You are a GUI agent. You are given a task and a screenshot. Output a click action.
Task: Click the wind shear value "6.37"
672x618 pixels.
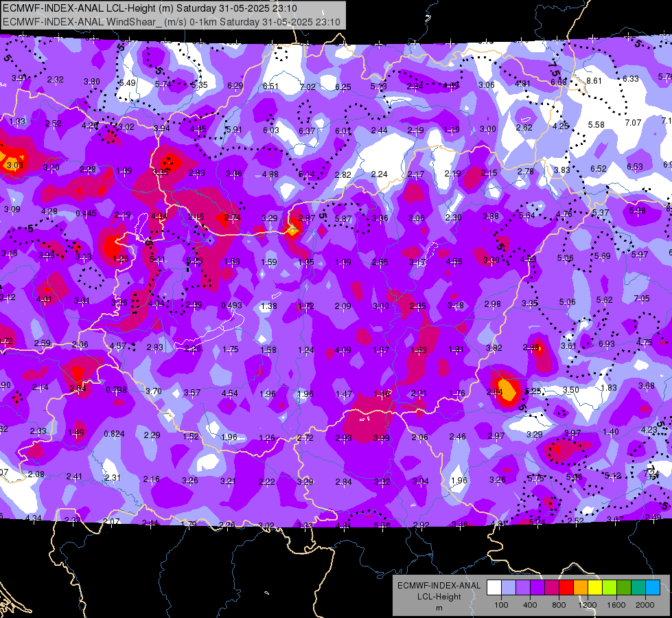point(307,130)
